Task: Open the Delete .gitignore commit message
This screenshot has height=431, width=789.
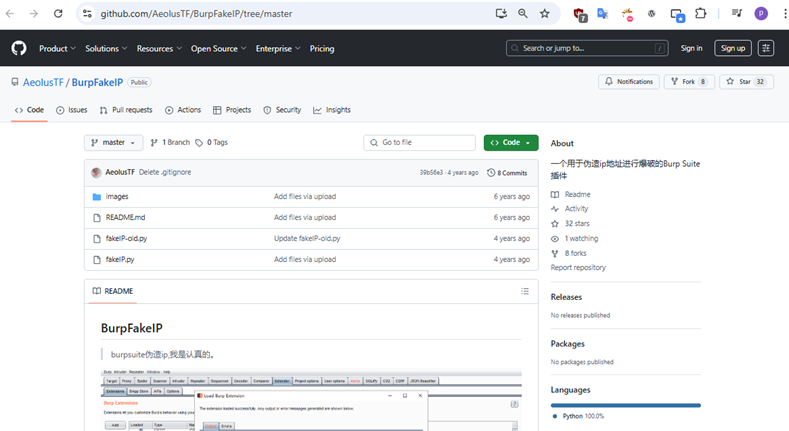Action: tap(165, 173)
